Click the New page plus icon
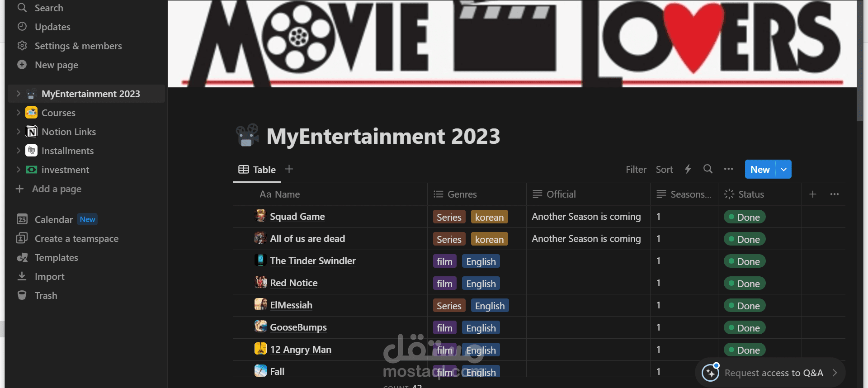The image size is (868, 388). pos(22,65)
